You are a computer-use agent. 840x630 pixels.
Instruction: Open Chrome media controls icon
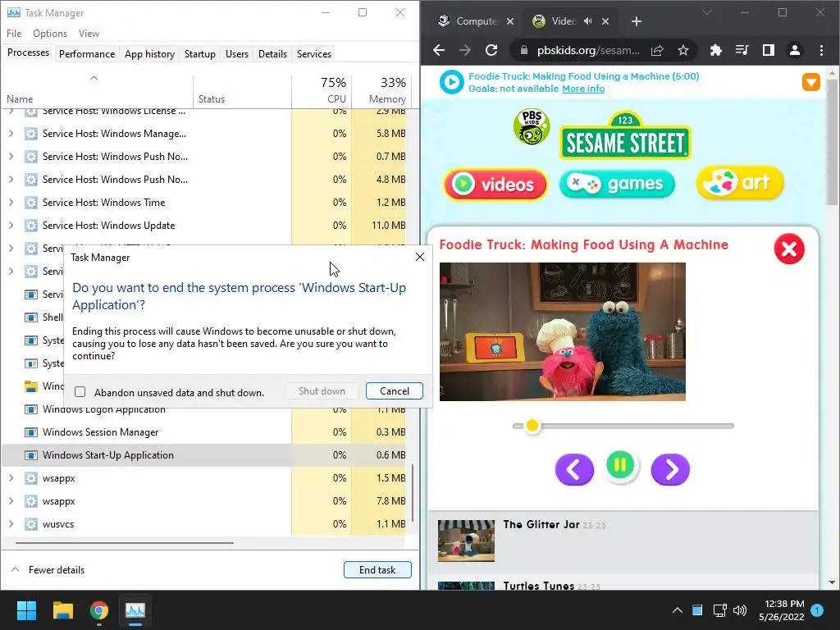pyautogui.click(x=742, y=50)
